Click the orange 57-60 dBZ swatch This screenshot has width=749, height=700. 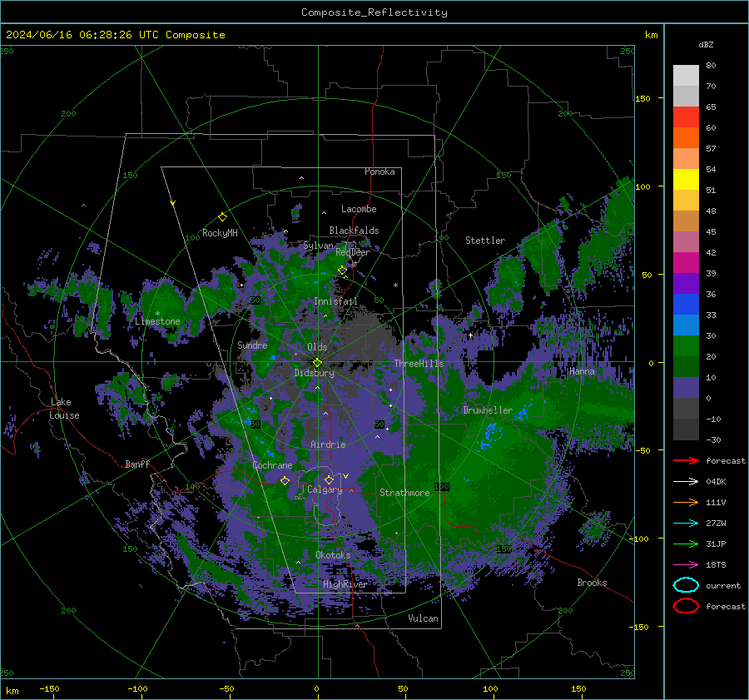(686, 138)
